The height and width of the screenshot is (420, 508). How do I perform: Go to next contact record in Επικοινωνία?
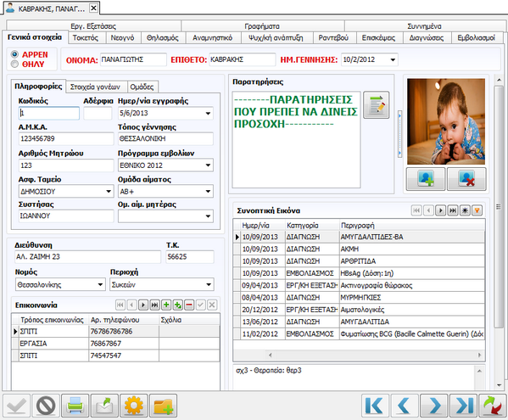(143, 305)
